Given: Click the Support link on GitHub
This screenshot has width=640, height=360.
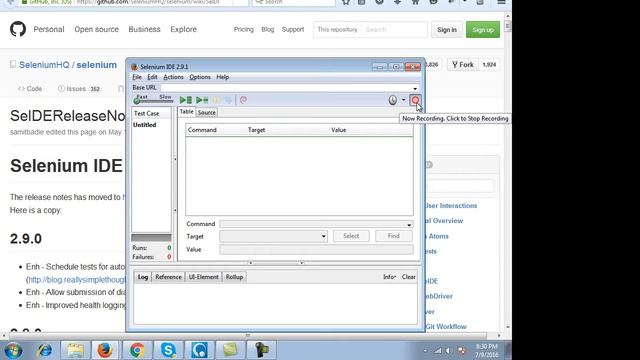Looking at the screenshot, I should [x=293, y=29].
